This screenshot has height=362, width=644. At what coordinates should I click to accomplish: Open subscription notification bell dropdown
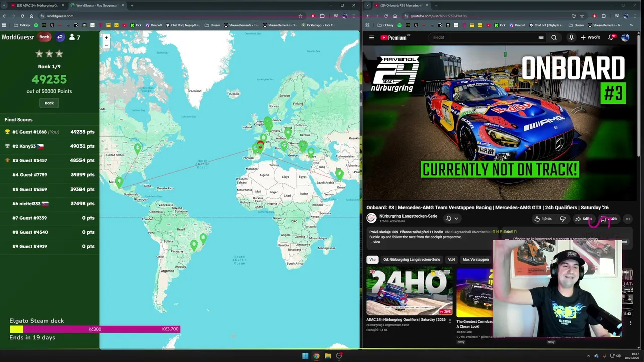(452, 218)
